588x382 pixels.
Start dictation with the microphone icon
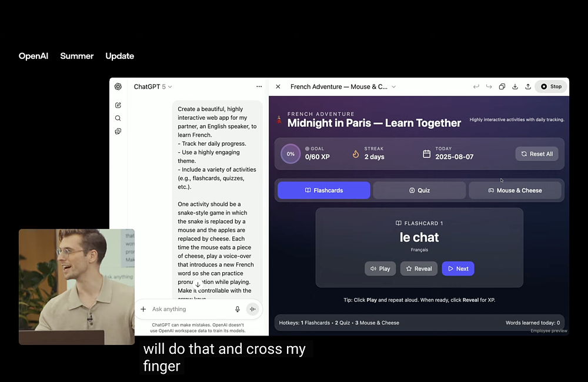pos(238,309)
